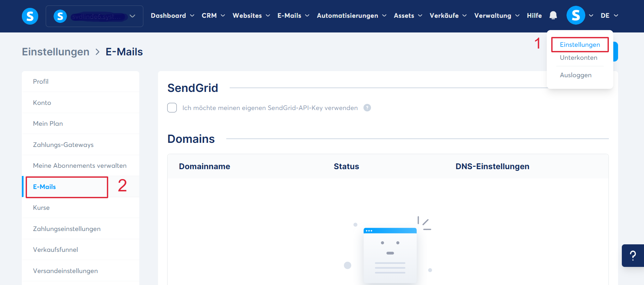Open the Kurse settings section
This screenshot has height=285, width=644.
(81, 208)
